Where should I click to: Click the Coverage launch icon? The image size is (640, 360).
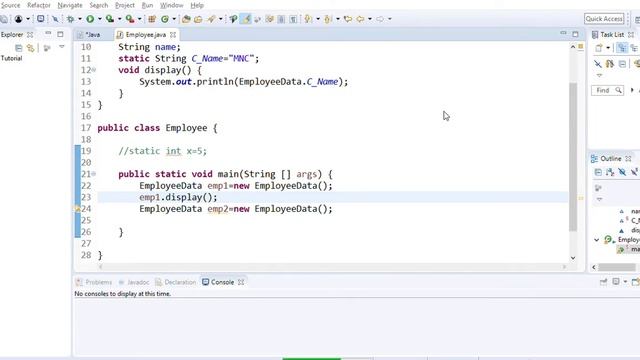(110, 19)
